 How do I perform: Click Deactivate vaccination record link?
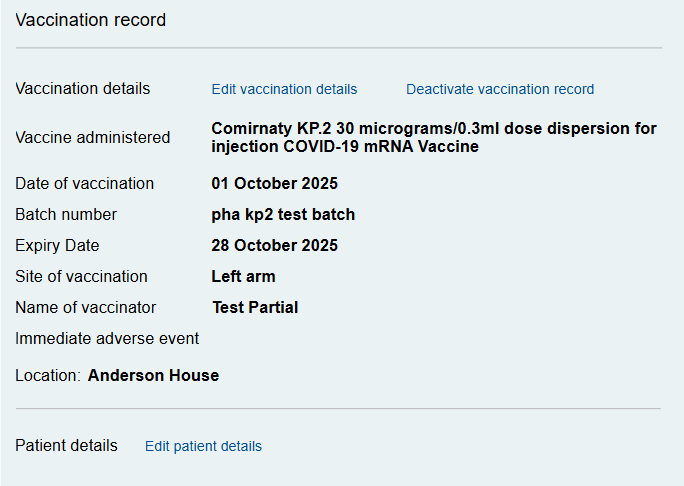click(500, 89)
